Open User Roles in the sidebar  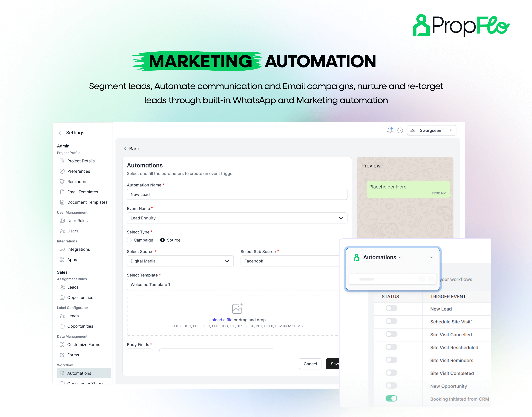(77, 221)
